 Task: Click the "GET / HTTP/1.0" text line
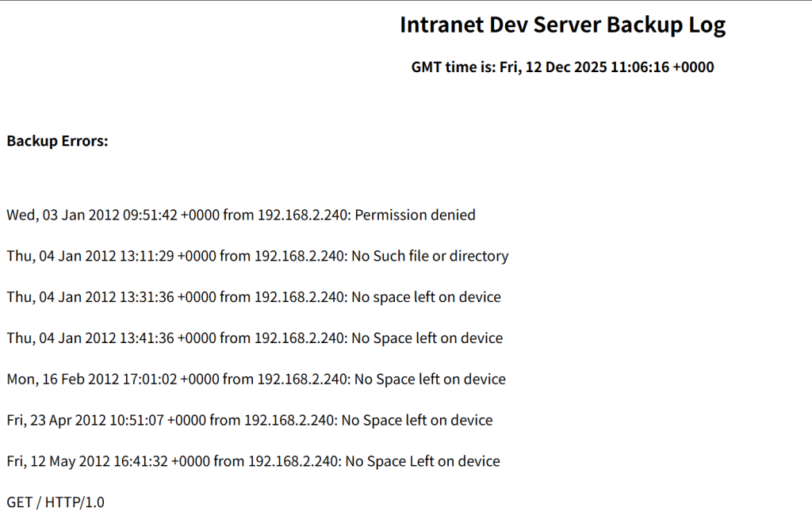point(56,502)
